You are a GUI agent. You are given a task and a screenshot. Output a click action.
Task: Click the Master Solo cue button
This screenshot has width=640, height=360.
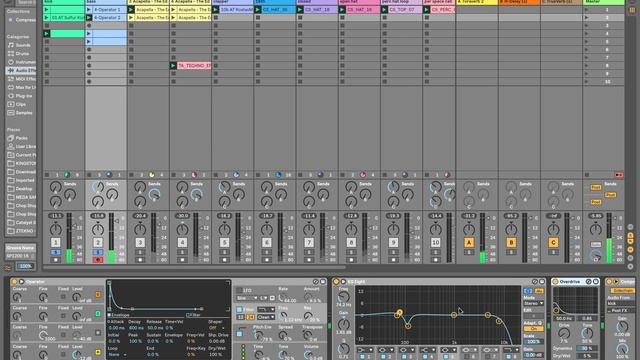point(596,244)
